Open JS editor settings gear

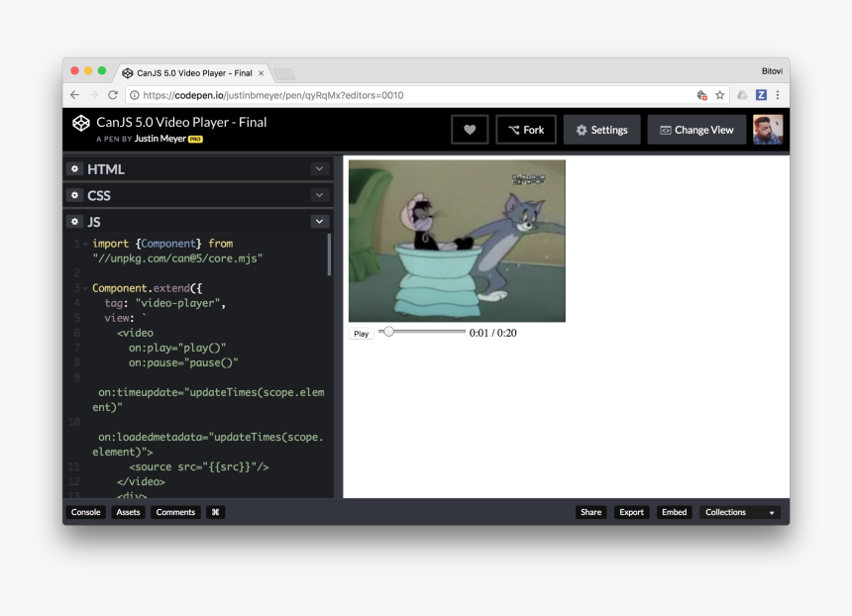(x=74, y=222)
